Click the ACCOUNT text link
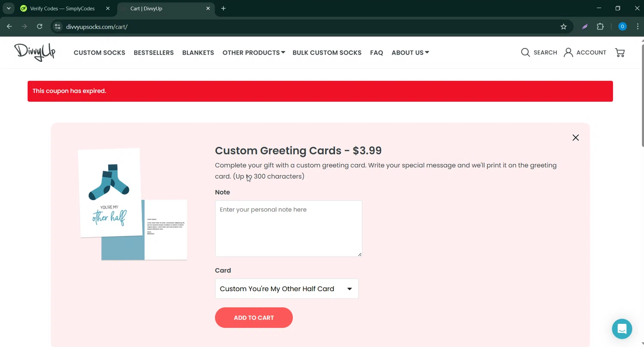The image size is (644, 347). point(591,52)
